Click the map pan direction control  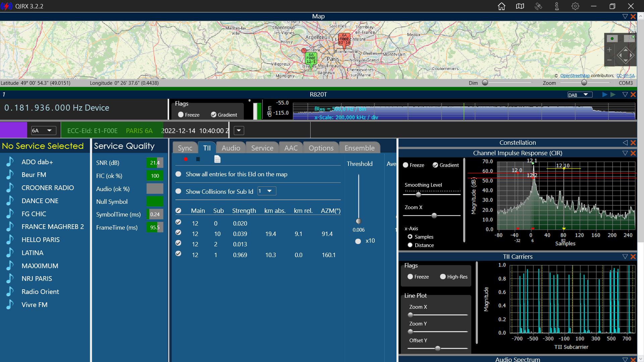pyautogui.click(x=626, y=55)
